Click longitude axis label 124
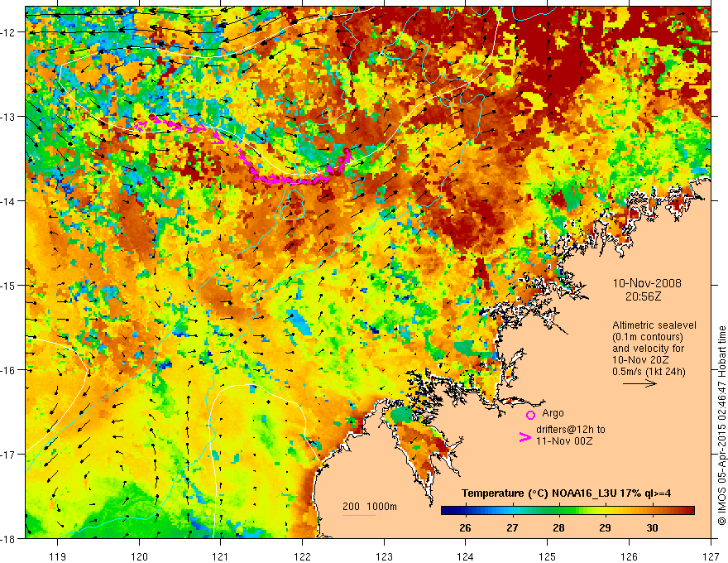Image resolution: width=728 pixels, height=563 pixels. [x=466, y=556]
